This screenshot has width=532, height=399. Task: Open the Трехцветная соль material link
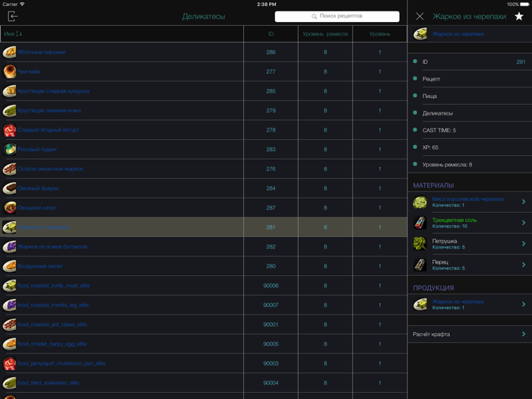pyautogui.click(x=454, y=220)
